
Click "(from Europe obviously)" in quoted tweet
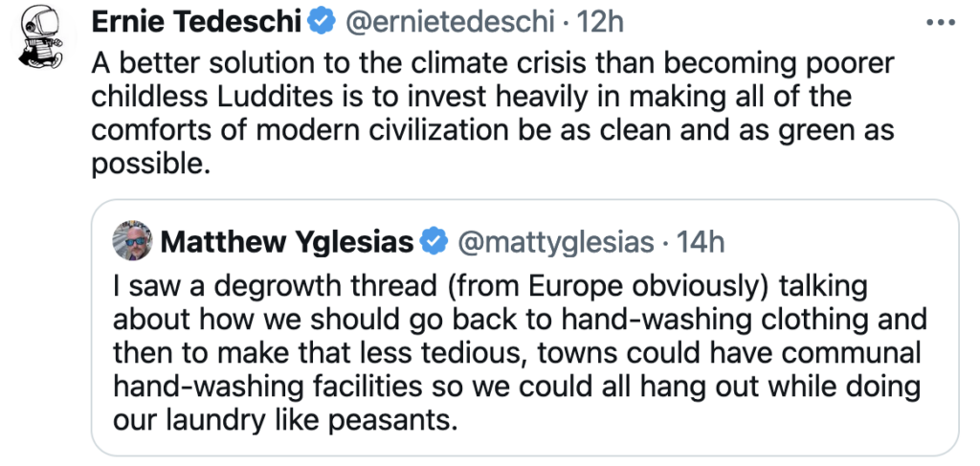tap(546, 287)
